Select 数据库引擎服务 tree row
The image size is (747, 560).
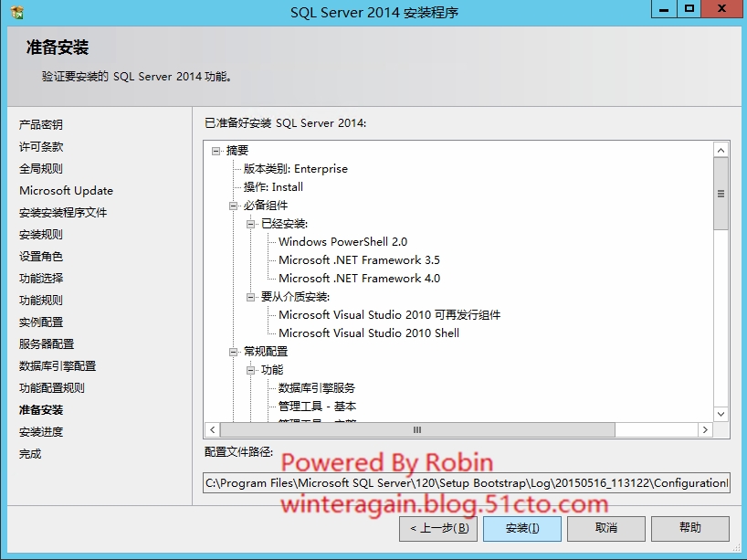[x=317, y=388]
